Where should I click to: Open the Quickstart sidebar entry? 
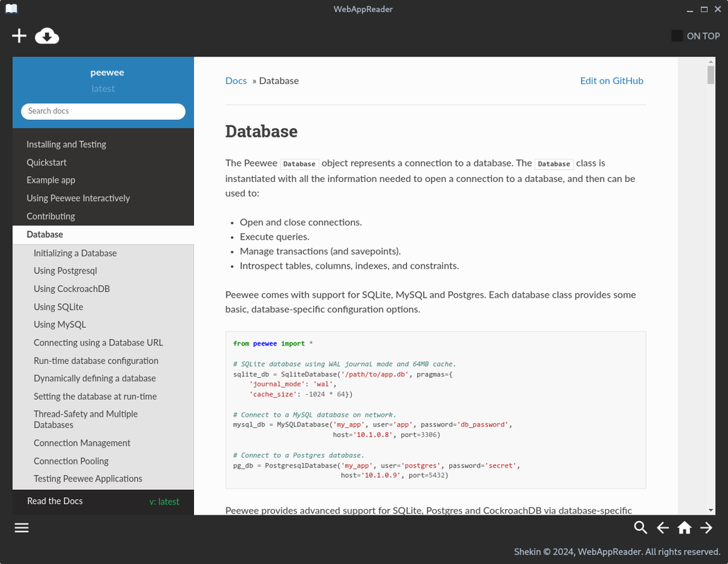pyautogui.click(x=47, y=162)
